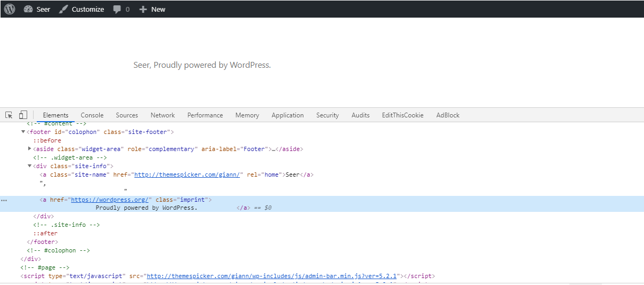Select the 'Proudly powered by WordPress.' text node
This screenshot has height=285, width=644.
pyautogui.click(x=147, y=208)
